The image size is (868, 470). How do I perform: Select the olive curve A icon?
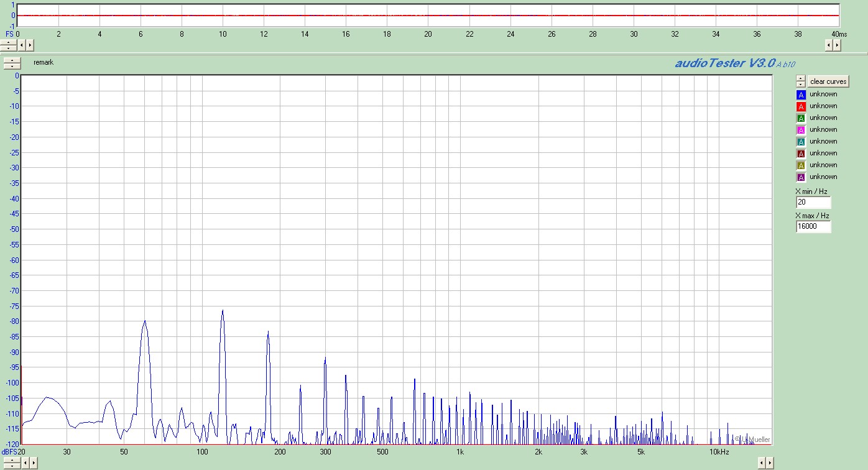coord(801,165)
